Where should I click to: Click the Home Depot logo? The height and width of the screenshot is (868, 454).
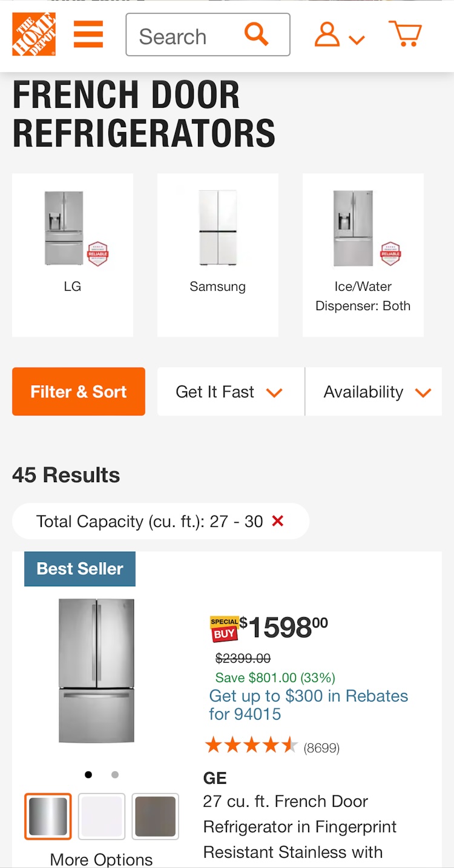(x=34, y=35)
